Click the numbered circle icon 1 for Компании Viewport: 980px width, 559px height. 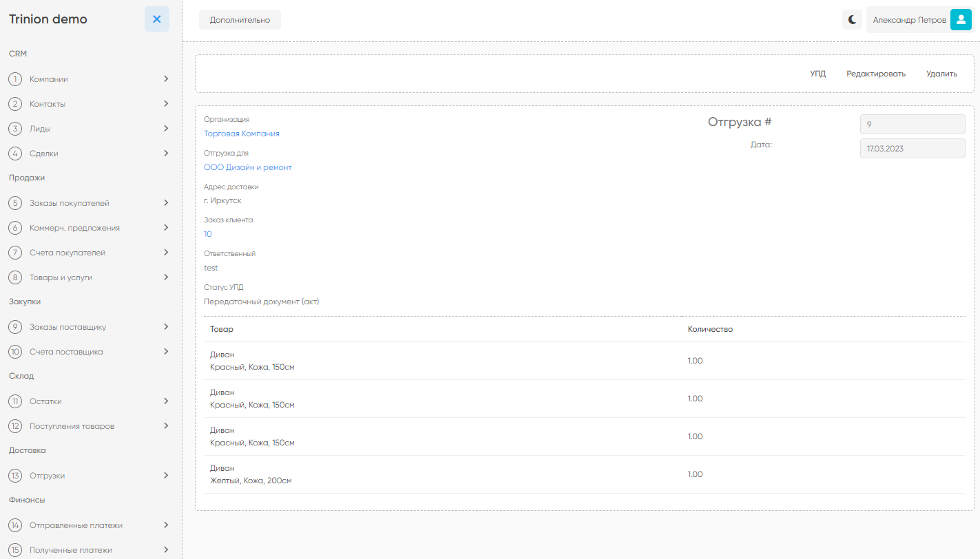(x=15, y=79)
